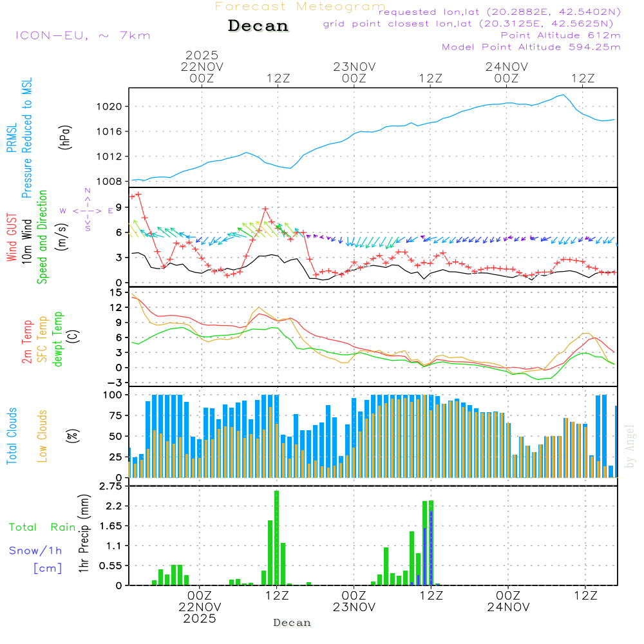Select the ICON-EU ~7km model label
The image size is (644, 644).
[82, 35]
